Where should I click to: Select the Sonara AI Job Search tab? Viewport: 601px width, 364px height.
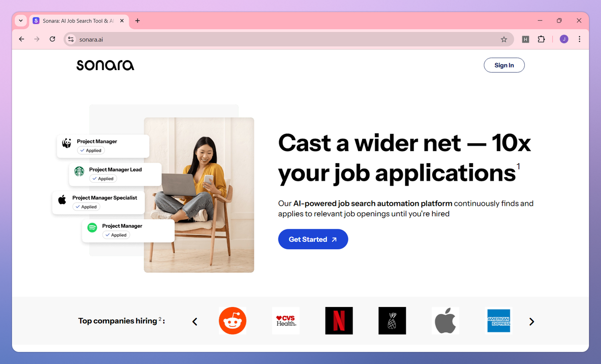tap(79, 21)
